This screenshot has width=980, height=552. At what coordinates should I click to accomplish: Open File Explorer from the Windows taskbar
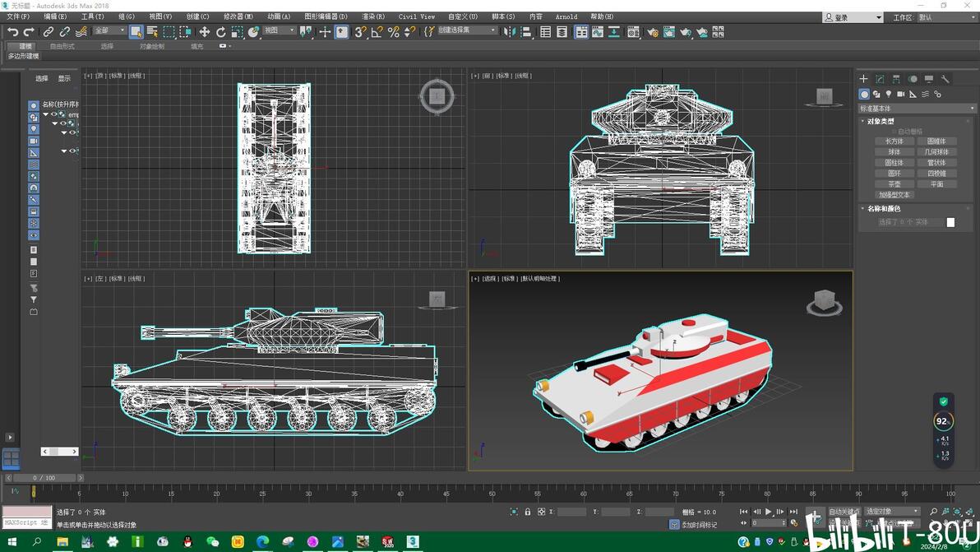(x=62, y=541)
